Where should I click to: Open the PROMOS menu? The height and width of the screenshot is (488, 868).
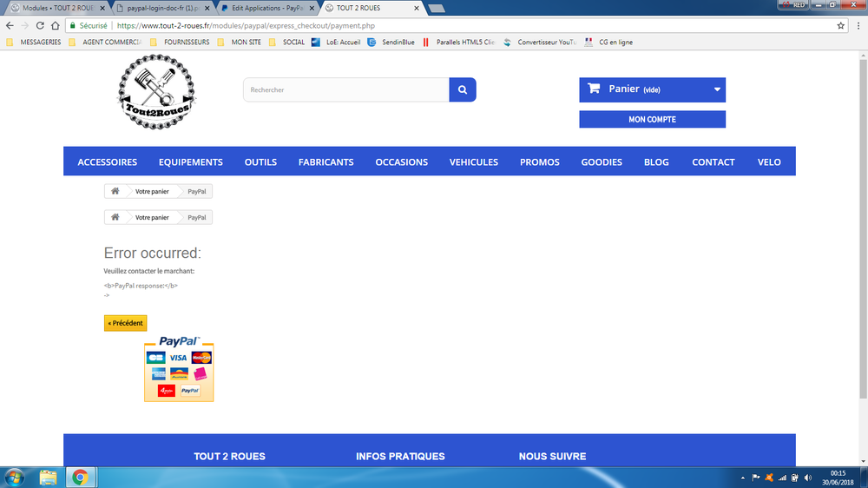540,162
